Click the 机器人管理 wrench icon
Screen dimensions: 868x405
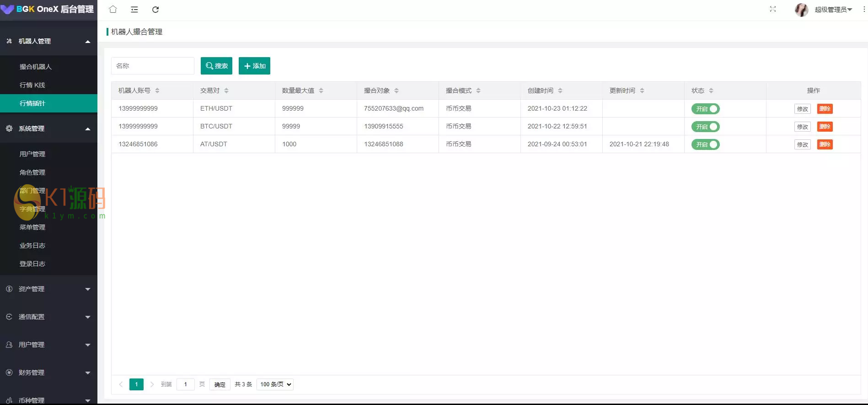(x=9, y=41)
